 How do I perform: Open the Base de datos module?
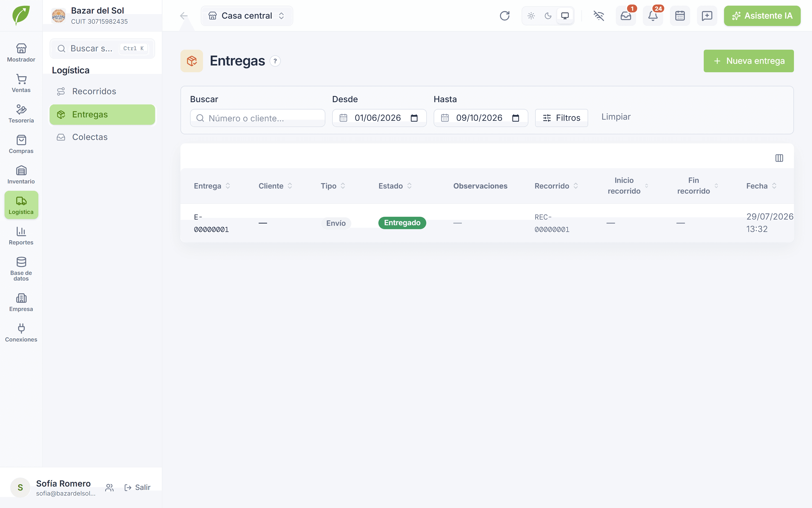21,269
